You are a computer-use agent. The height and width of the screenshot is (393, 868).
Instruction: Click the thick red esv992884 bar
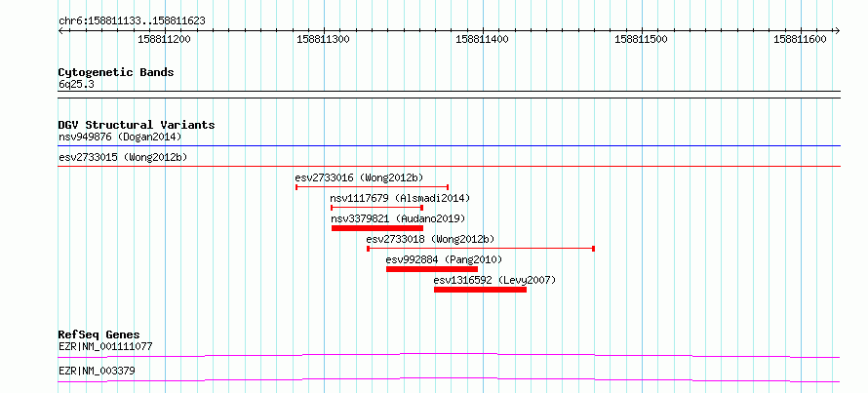click(x=432, y=269)
